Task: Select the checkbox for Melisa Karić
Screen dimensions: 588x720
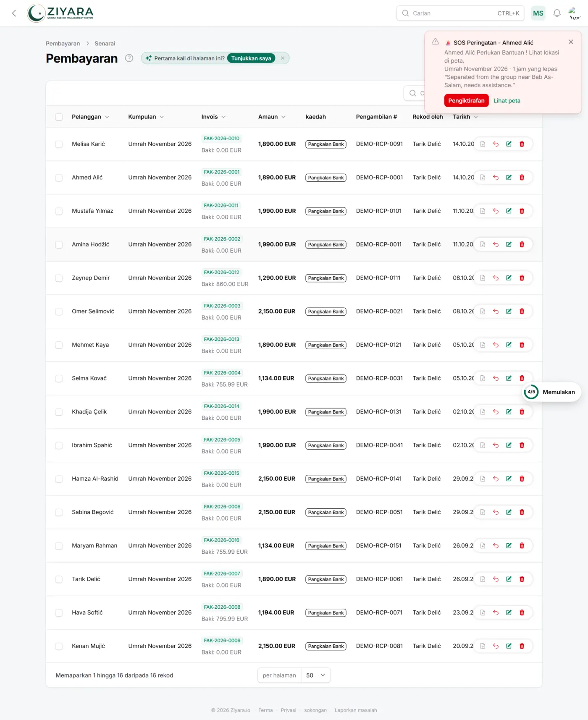Action: pyautogui.click(x=59, y=144)
